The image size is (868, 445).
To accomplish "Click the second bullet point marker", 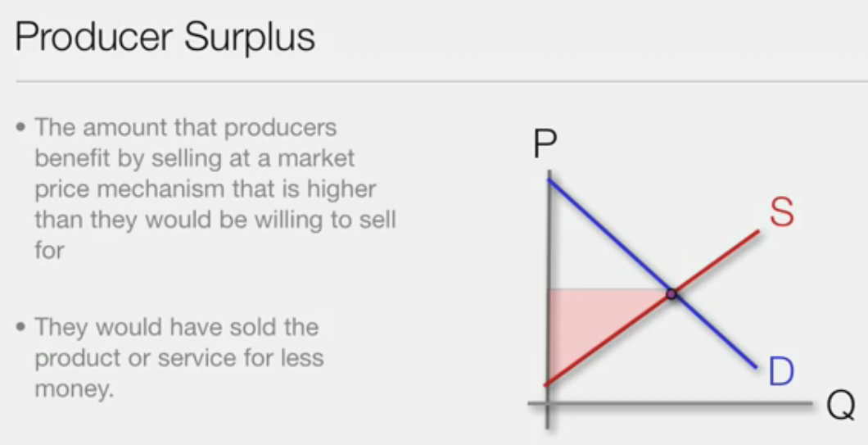I will [x=21, y=327].
